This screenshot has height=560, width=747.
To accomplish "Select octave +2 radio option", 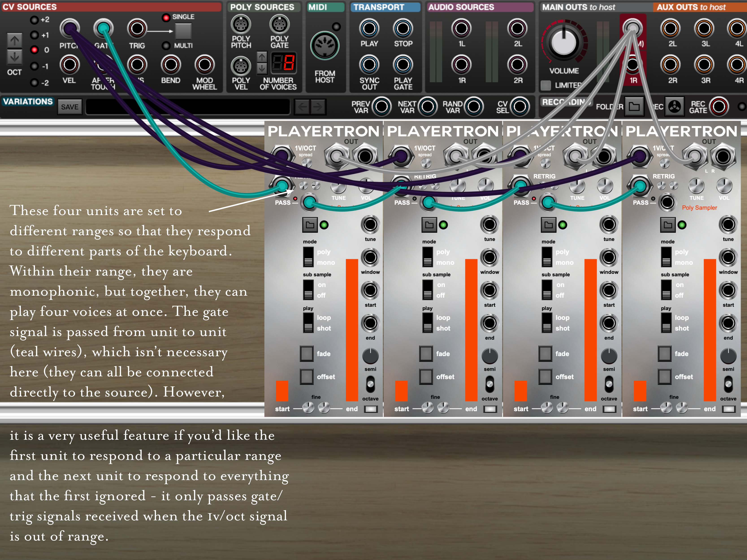I will [x=35, y=20].
